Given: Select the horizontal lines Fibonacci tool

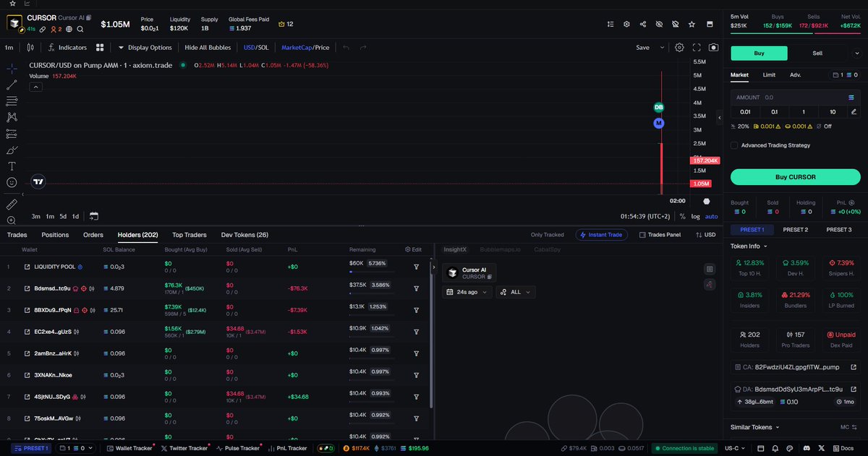Looking at the screenshot, I should 12,101.
